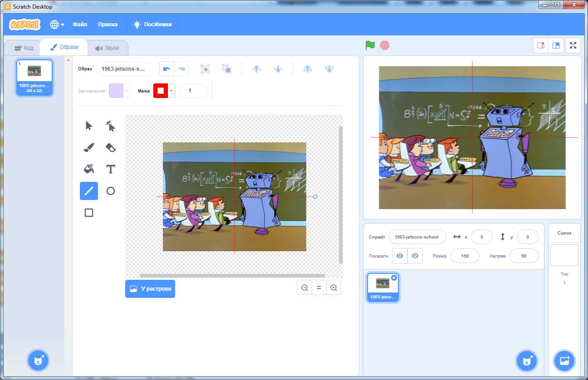Viewport: 588px width, 380px height.
Task: Click the Forward layer arrow
Action: 256,69
